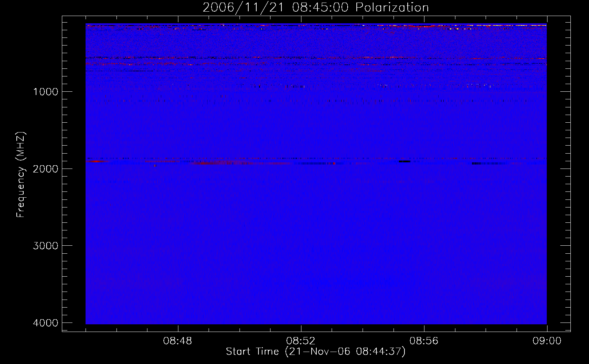Click the 'Frequency (MHZ)' axis label
Screen dimensions: 589x364
coord(21,175)
